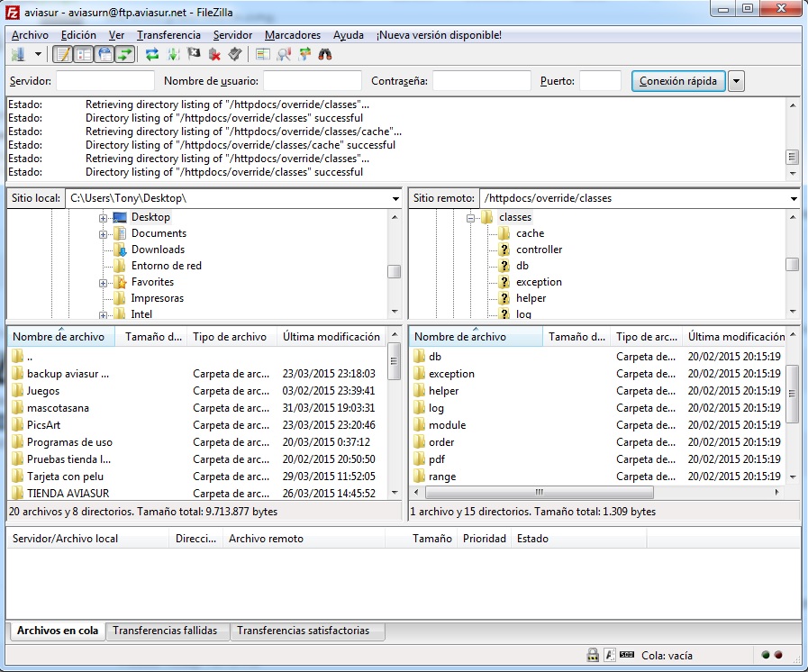Screen dimensions: 808x672
Task: Open the Ver menu
Action: tap(116, 35)
